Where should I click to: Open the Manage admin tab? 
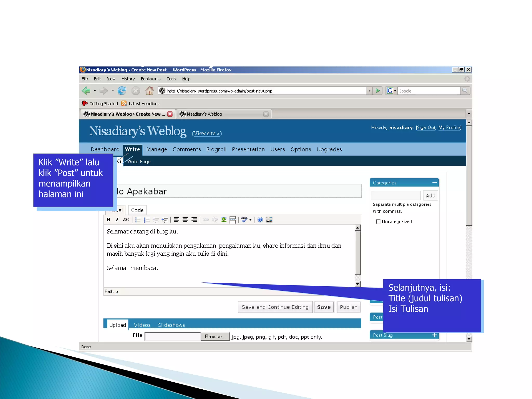pyautogui.click(x=157, y=149)
